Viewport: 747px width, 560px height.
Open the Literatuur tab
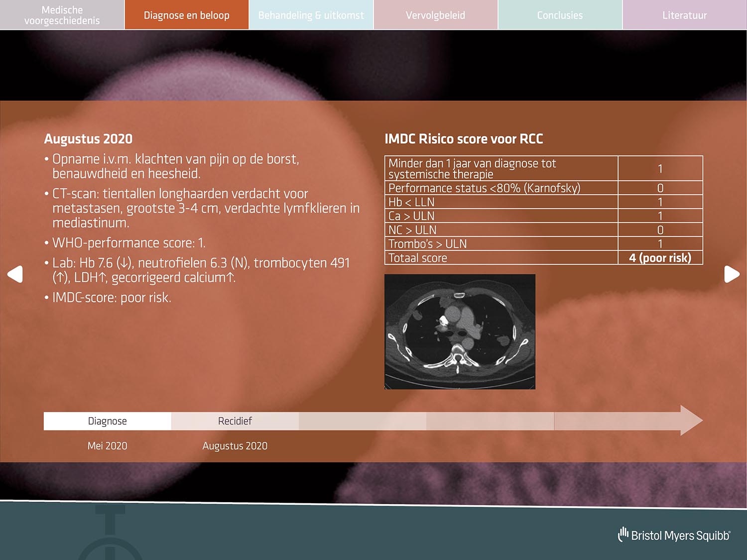point(685,15)
